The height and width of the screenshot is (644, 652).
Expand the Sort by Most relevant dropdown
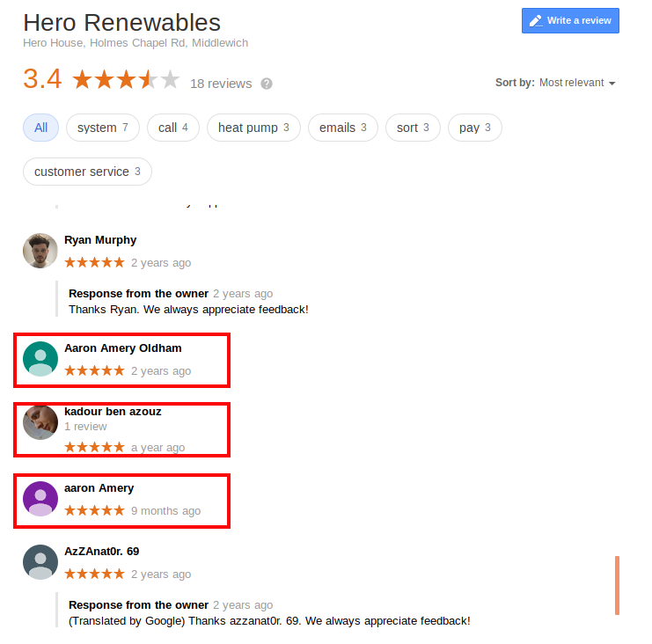pyautogui.click(x=555, y=83)
